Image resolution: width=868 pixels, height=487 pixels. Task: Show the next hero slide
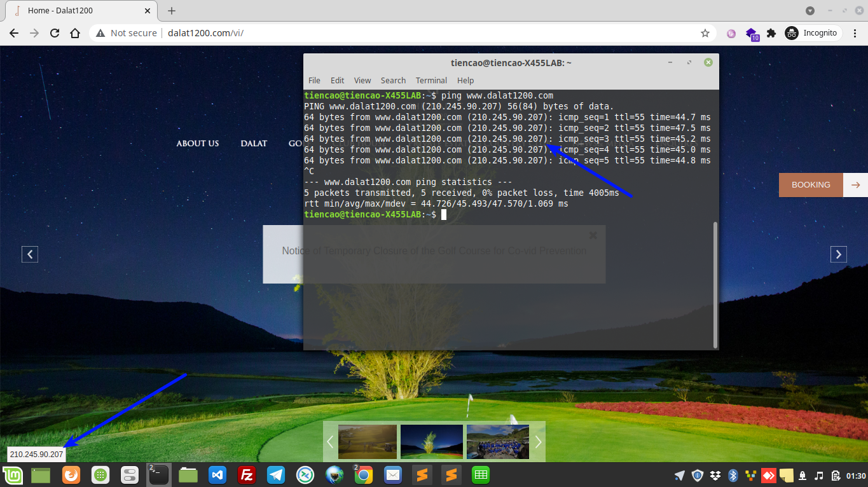(839, 254)
